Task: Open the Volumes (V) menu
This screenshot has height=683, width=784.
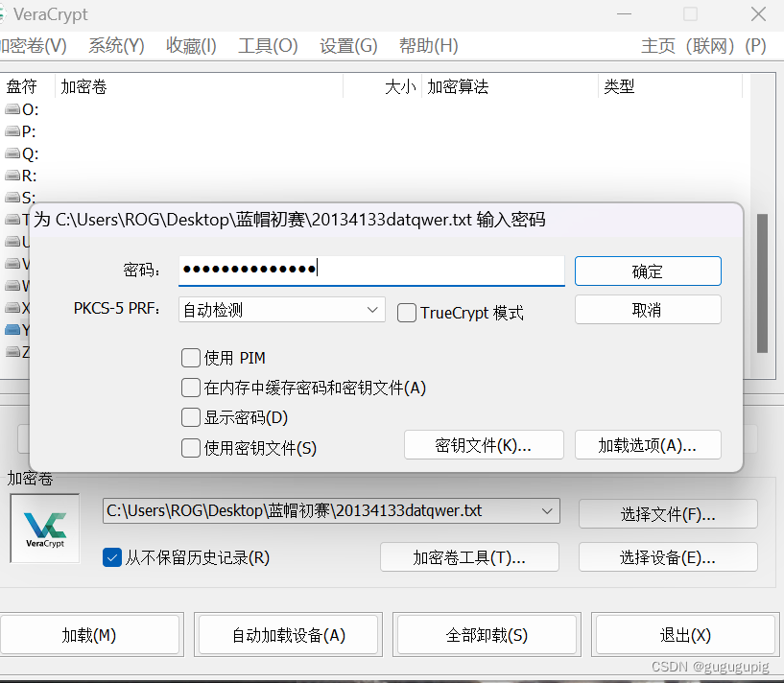Action: [x=33, y=46]
